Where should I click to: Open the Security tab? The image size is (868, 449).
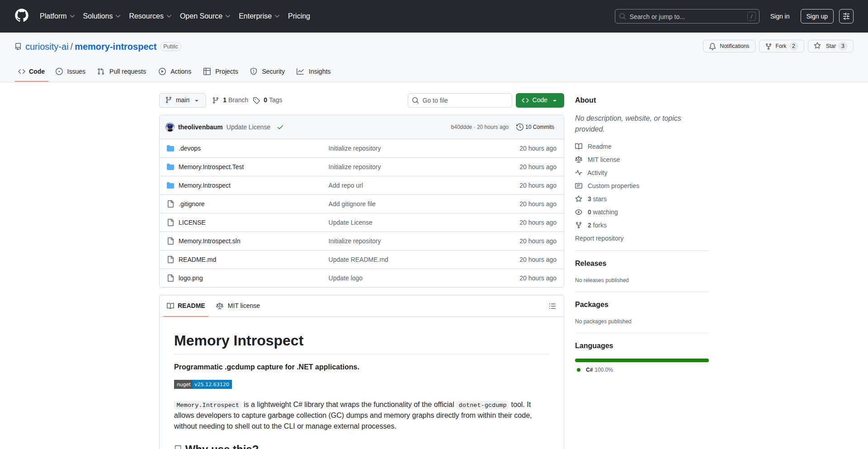pos(268,71)
